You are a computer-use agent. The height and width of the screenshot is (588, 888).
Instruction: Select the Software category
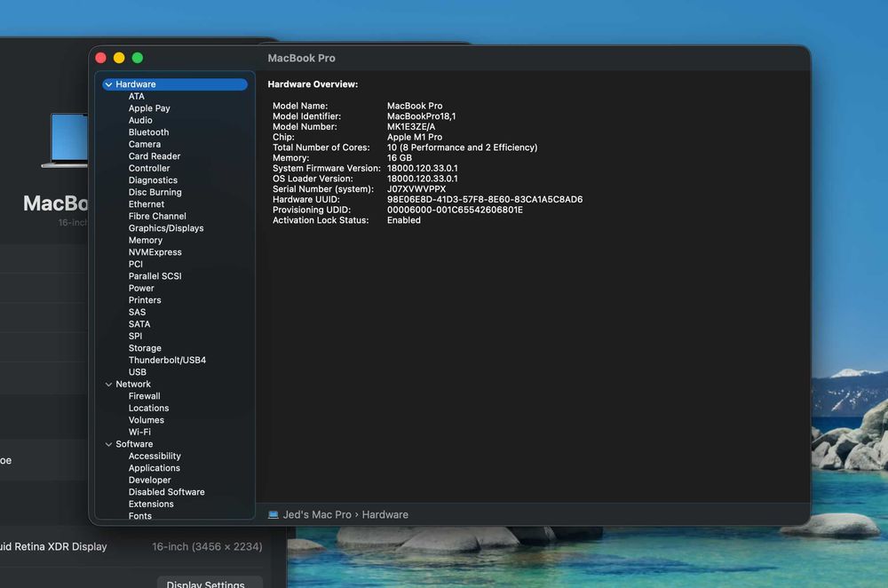pyautogui.click(x=134, y=444)
